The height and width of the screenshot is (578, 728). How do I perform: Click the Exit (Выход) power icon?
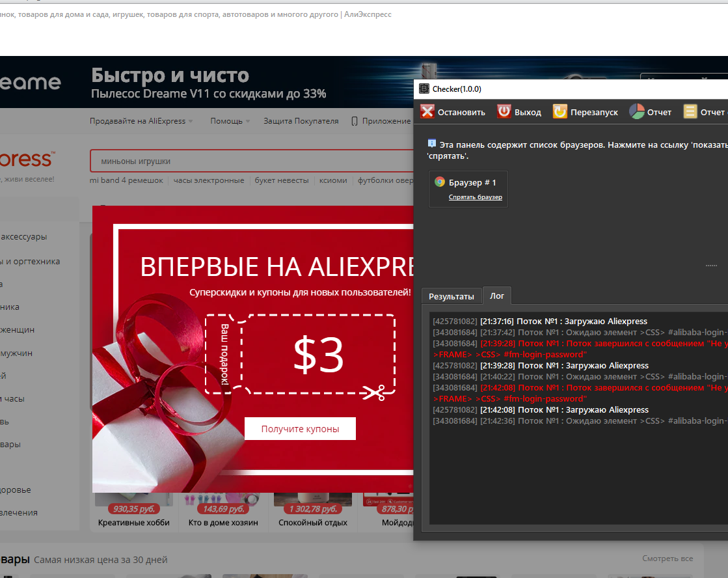click(x=504, y=111)
